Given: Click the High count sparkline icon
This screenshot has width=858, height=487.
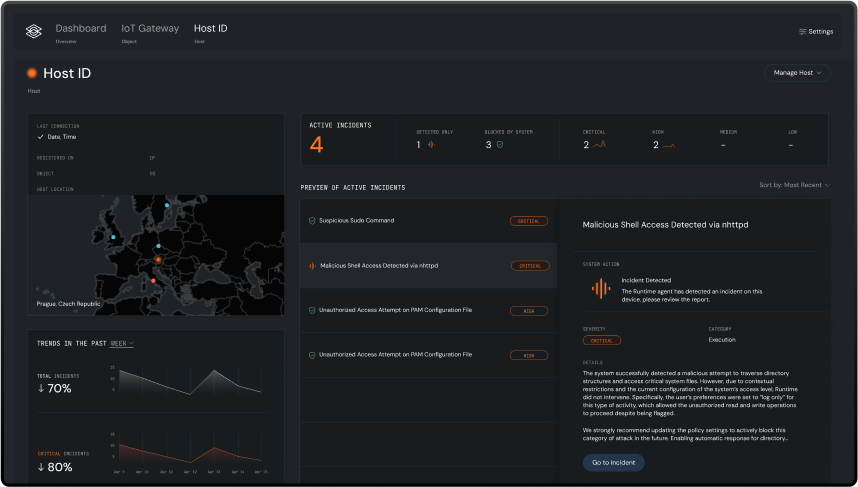Looking at the screenshot, I should [669, 146].
